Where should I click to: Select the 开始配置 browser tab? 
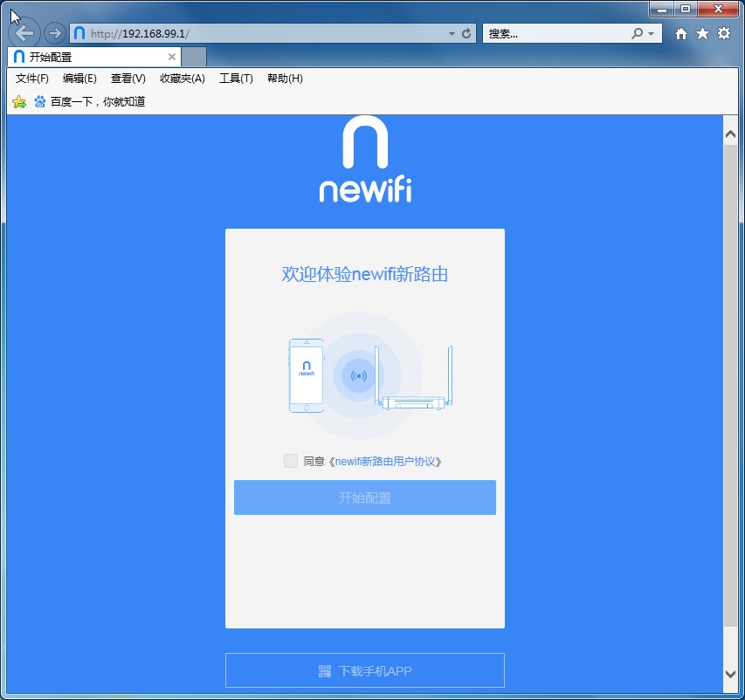[x=94, y=57]
